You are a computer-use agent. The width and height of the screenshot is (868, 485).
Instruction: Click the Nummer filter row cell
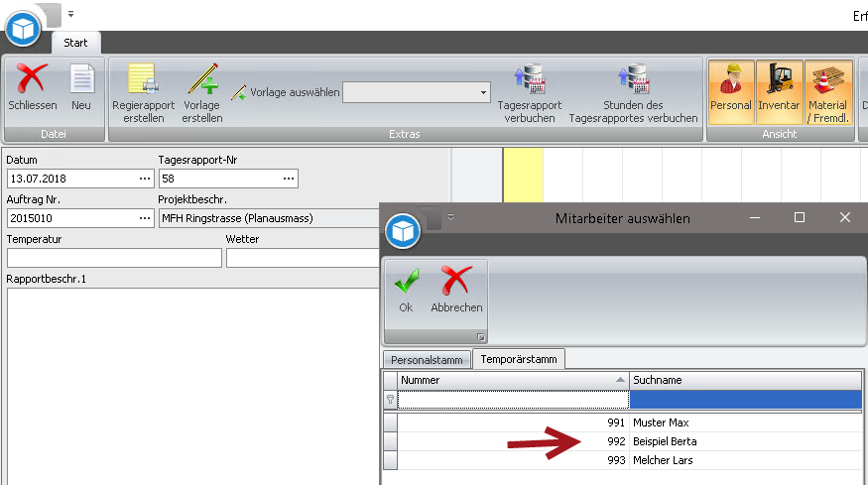click(513, 399)
